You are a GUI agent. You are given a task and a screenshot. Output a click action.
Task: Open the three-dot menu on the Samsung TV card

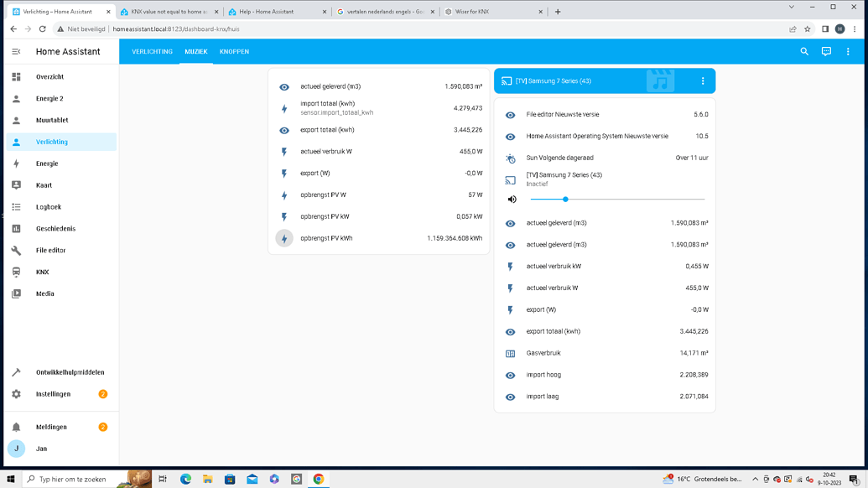pos(703,80)
